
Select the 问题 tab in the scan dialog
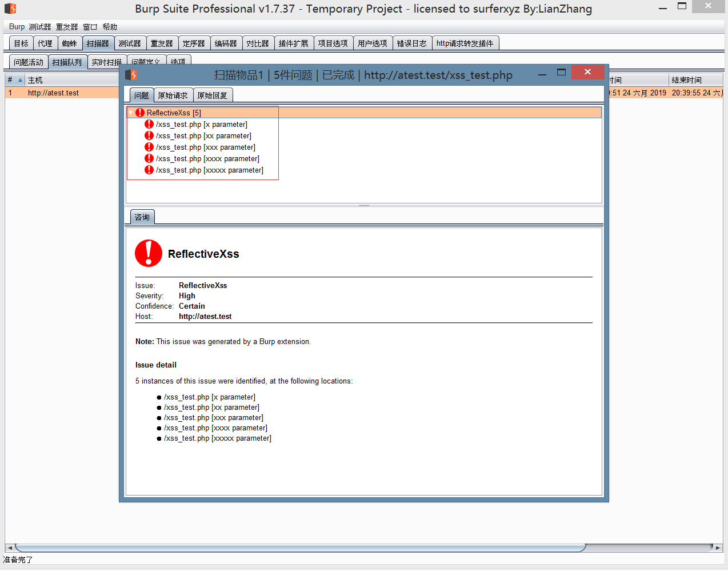(142, 95)
